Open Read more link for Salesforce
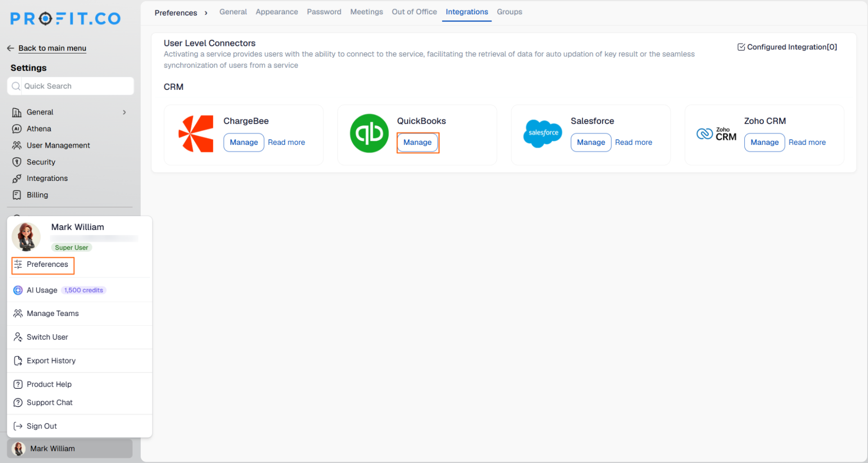The width and height of the screenshot is (868, 463). click(x=634, y=142)
